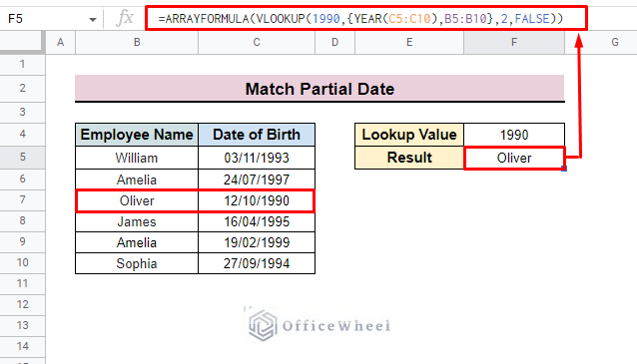Select the Oliver cell in column B
Screen dimensions: 637x364
click(x=137, y=200)
